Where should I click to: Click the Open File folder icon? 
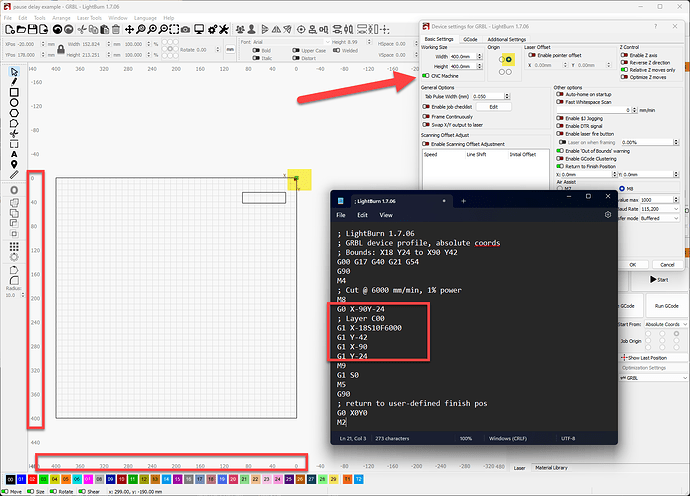(x=21, y=29)
